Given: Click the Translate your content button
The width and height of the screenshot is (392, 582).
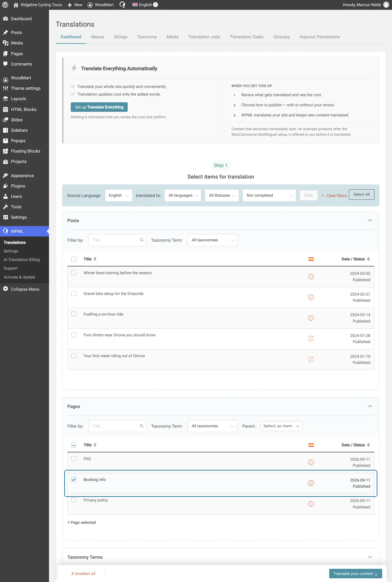Looking at the screenshot, I should pos(356,574).
